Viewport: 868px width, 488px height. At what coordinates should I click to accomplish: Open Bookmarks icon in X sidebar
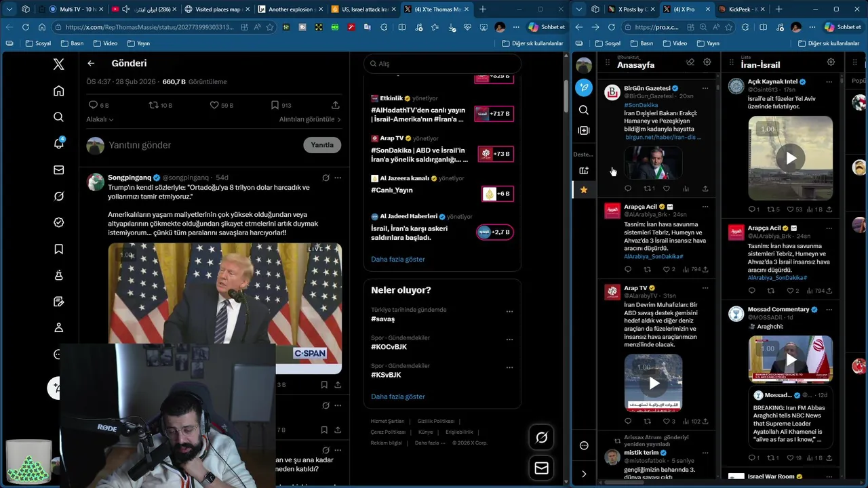(x=59, y=249)
